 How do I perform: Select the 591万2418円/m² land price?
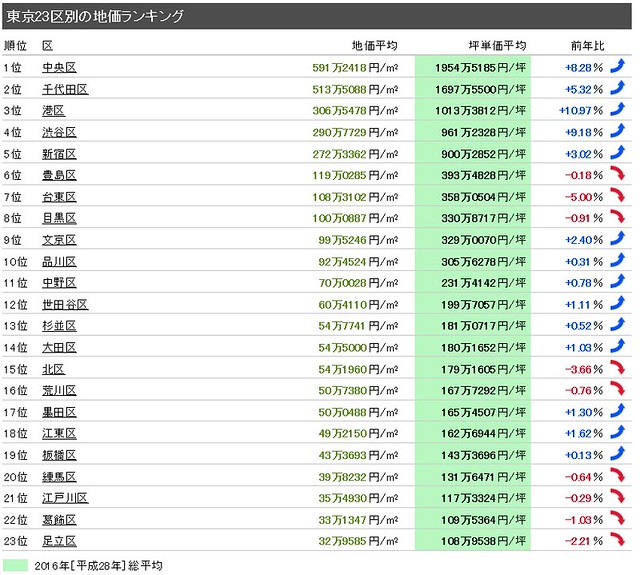point(355,68)
